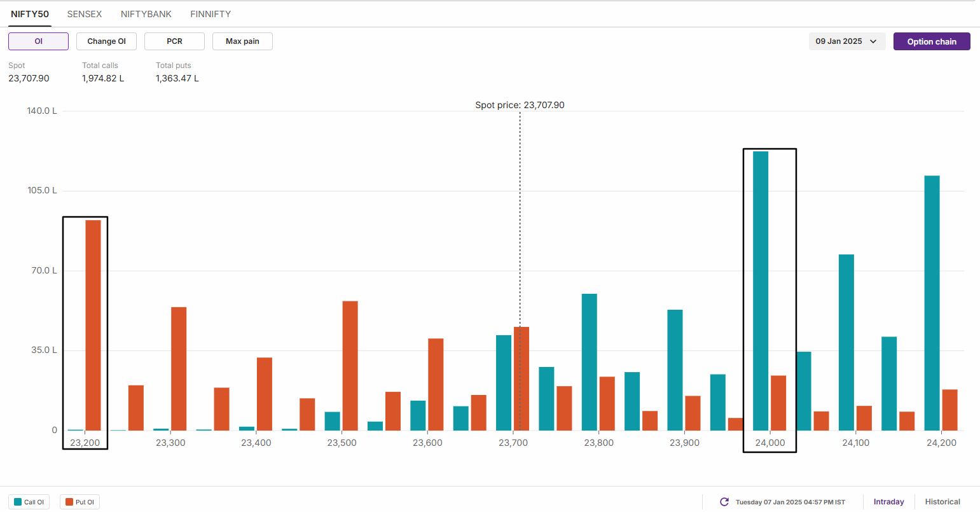Open the 09 Jan 2025 expiry dropdown
This screenshot has height=512, width=980.
pyautogui.click(x=846, y=41)
